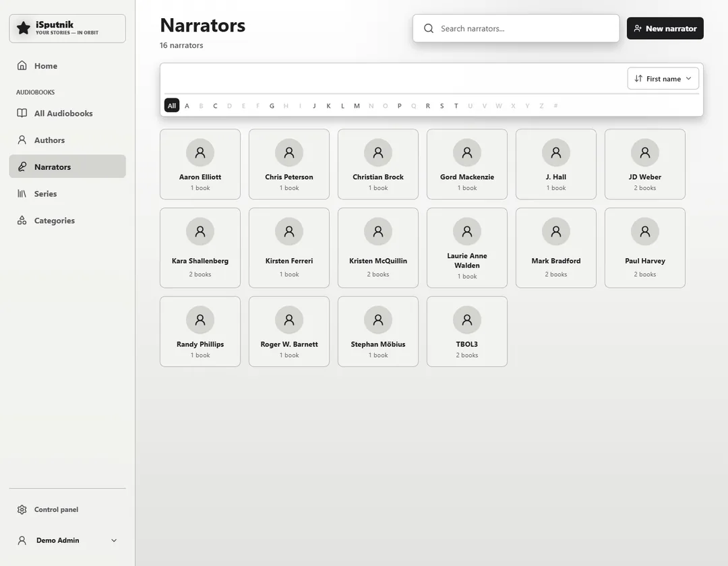Click Mark Bradford's '2 books' text
Viewport: 728px width, 566px height.
(x=555, y=274)
